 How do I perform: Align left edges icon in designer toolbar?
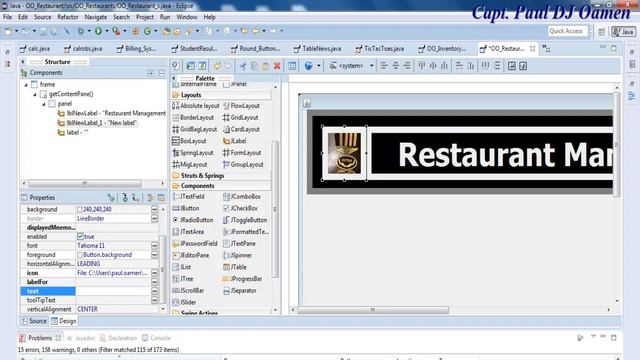384,66
